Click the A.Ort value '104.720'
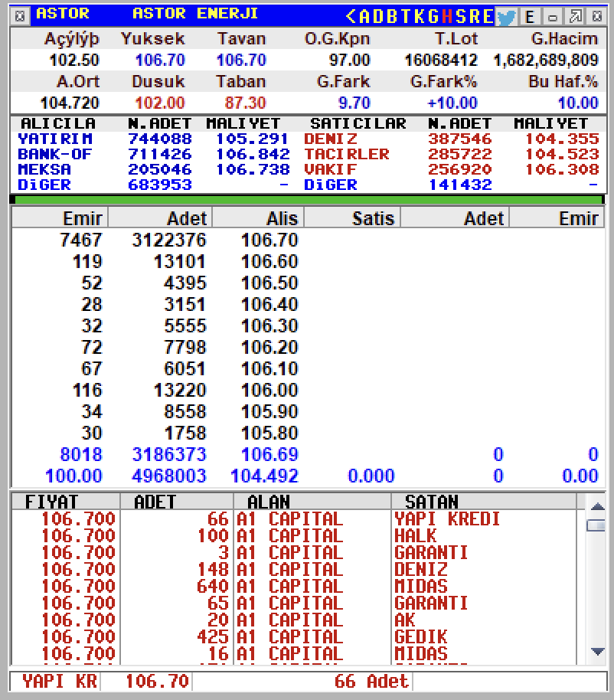 (70, 103)
